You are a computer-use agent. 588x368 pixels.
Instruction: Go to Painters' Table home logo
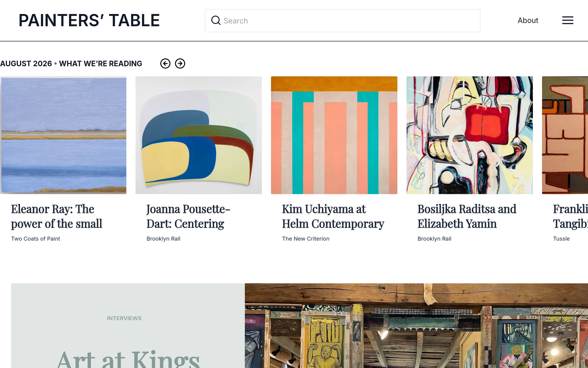click(x=89, y=20)
